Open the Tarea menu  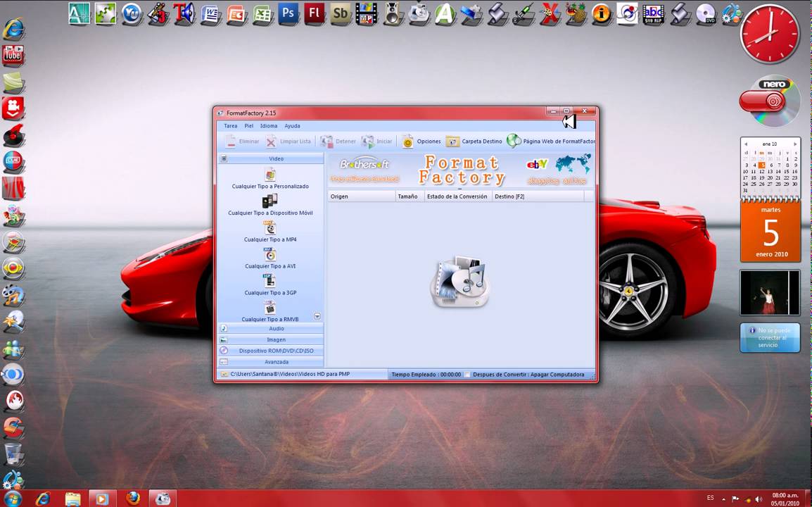click(231, 126)
